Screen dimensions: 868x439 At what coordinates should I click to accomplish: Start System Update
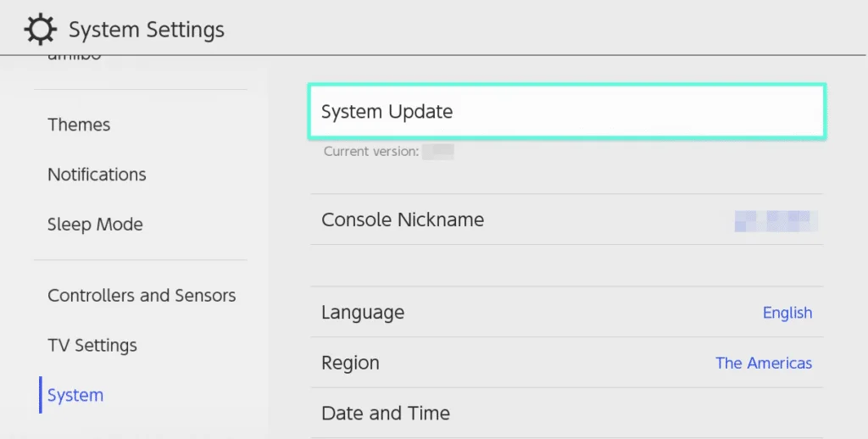566,112
